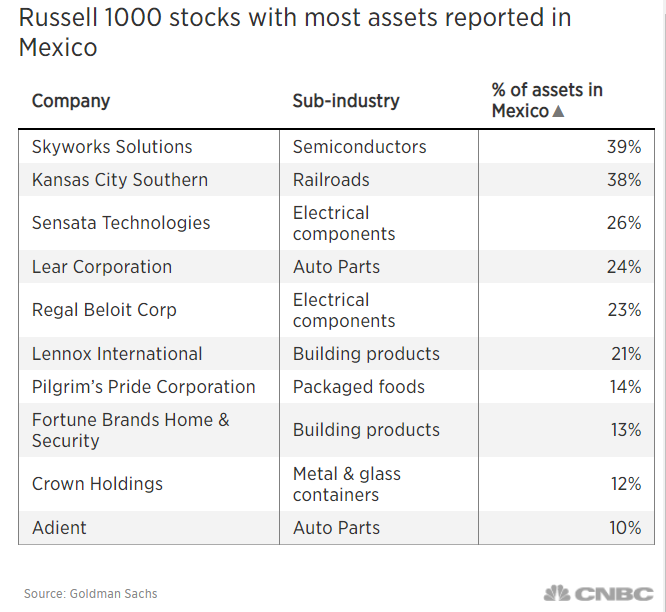
Task: Select Pilgrim's Pride Corporation row
Action: (x=144, y=387)
